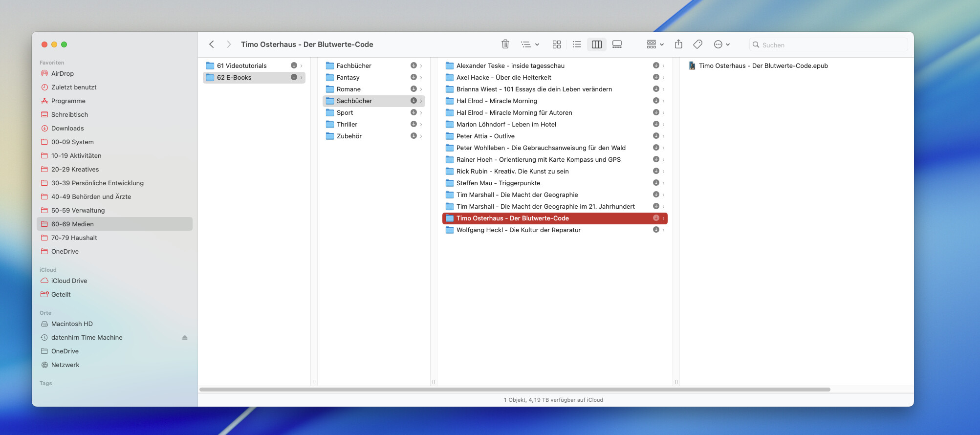980x435 pixels.
Task: Click iCloud download icon for Peter Attia - Outlive
Action: click(656, 136)
